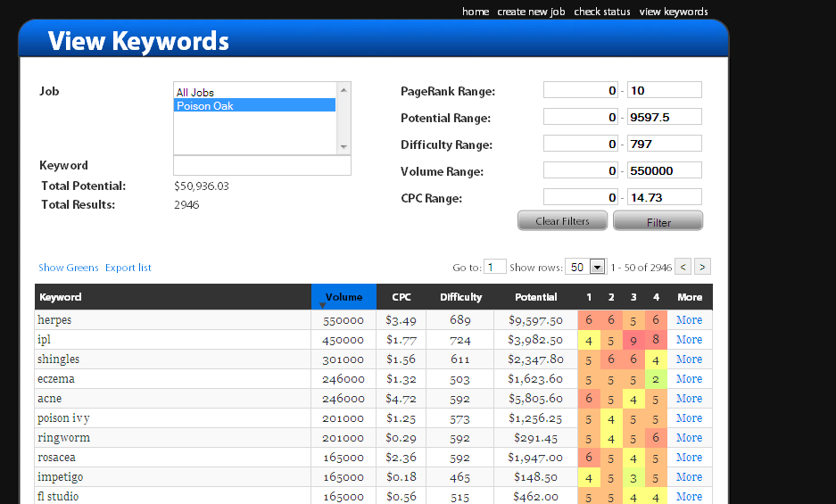Viewport: 836px width, 504px height.
Task: Select the keyword text "herpes"
Action: click(54, 320)
